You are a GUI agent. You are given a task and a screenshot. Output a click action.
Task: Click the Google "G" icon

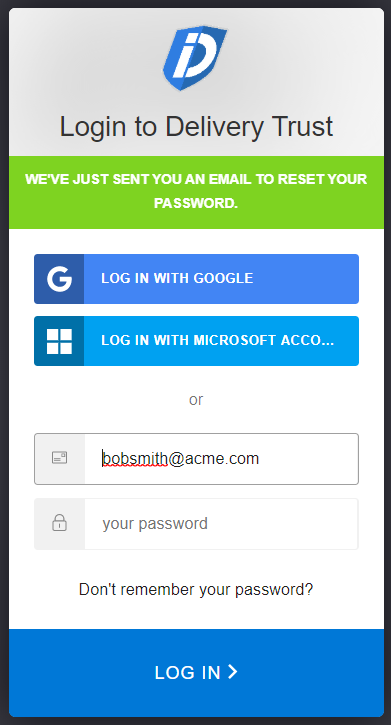click(59, 279)
